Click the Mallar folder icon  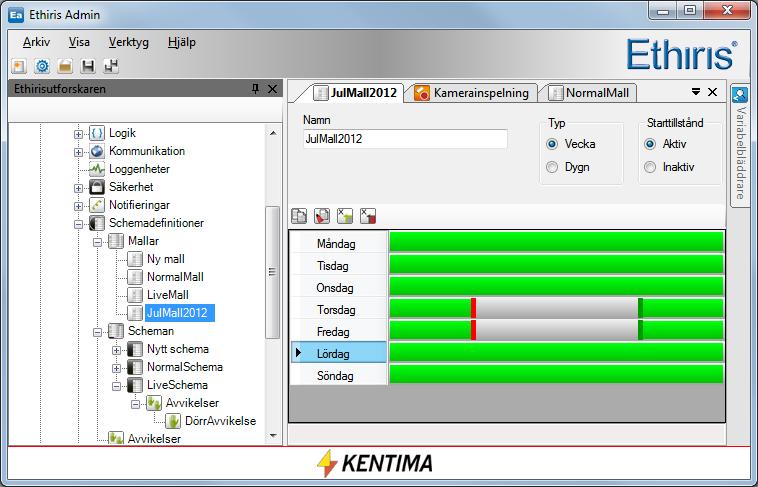(x=116, y=241)
